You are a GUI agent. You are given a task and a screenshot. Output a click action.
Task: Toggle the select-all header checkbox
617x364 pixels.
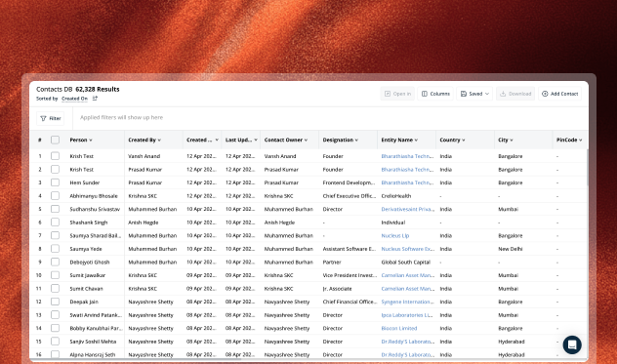click(55, 140)
